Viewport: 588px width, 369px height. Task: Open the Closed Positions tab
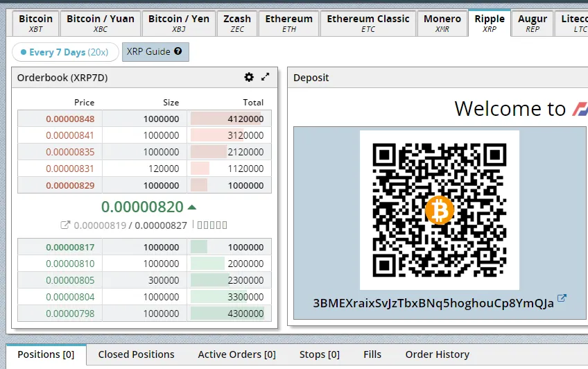(136, 354)
